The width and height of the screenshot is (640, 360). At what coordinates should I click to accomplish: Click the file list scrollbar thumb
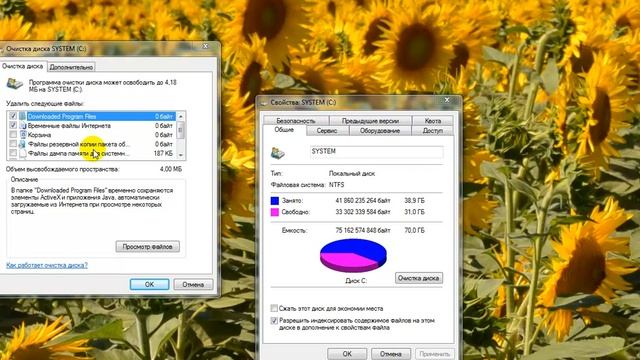(181, 130)
